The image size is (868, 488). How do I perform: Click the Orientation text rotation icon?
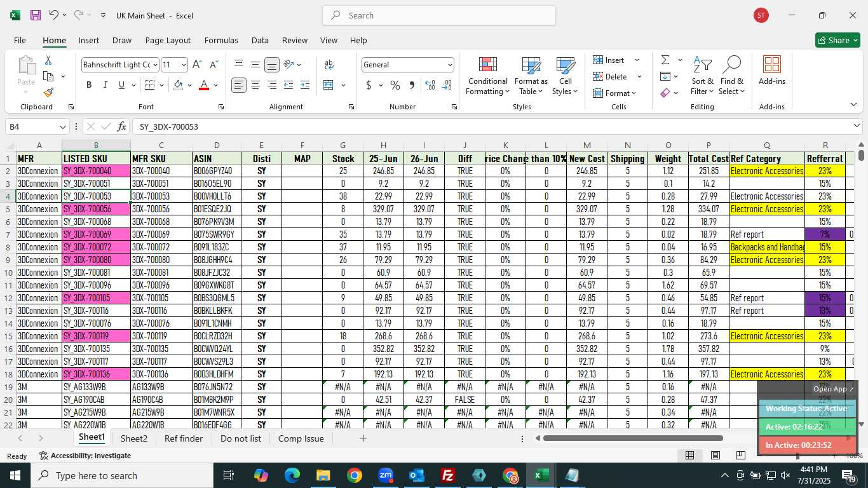[289, 64]
